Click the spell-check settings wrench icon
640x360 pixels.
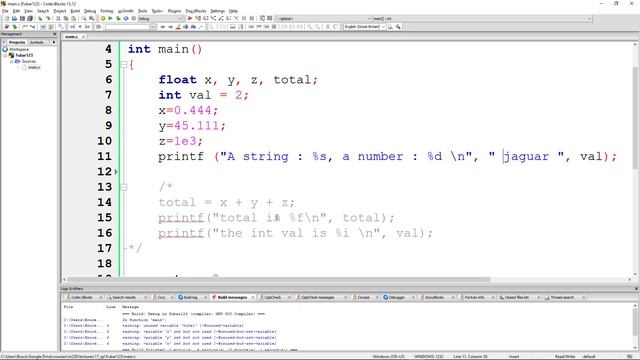[398, 27]
